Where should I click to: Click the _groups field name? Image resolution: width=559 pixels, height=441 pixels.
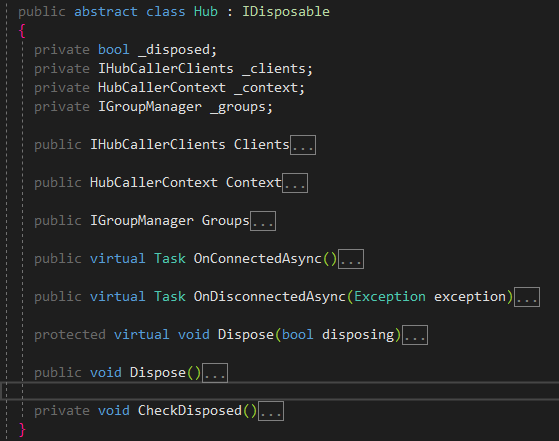click(x=238, y=107)
